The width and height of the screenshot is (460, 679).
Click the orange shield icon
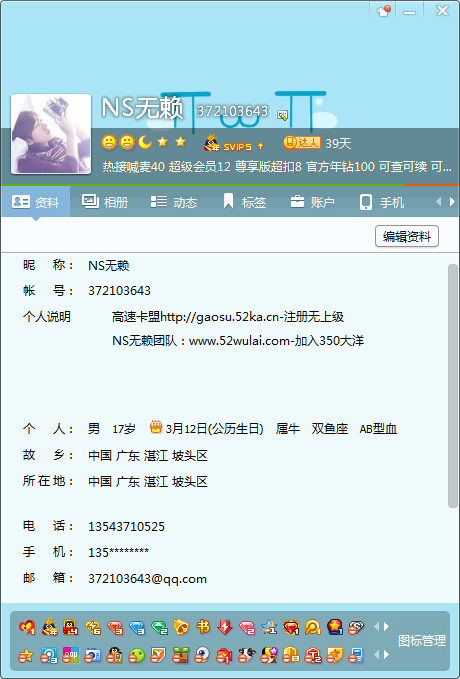159,655
